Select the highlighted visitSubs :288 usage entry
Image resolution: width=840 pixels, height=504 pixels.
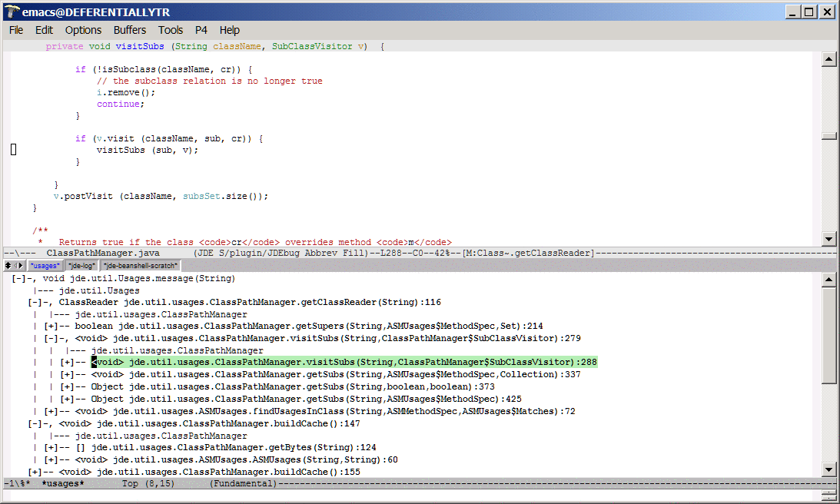(343, 362)
